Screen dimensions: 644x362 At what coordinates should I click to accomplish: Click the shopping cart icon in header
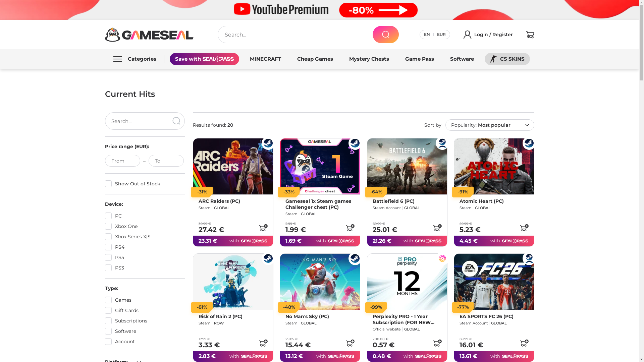(530, 35)
